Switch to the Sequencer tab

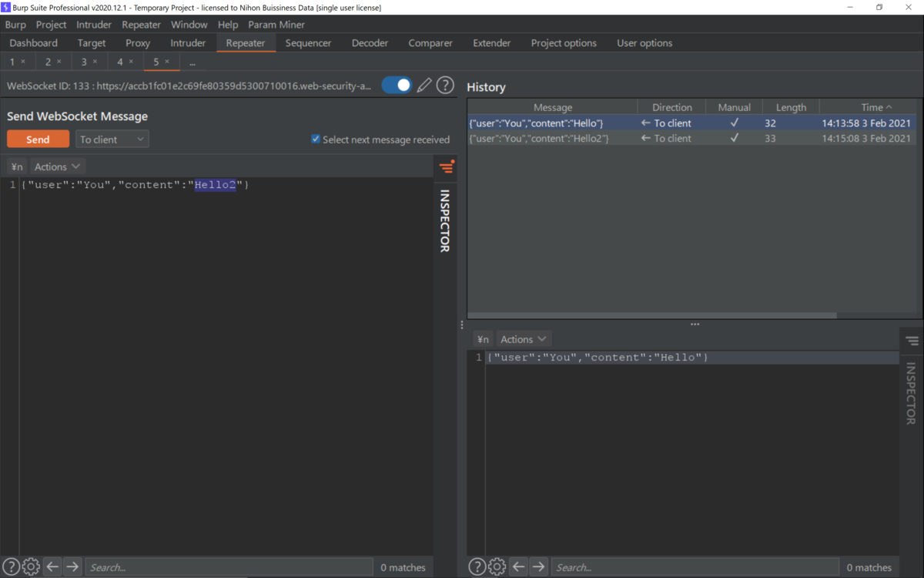308,43
